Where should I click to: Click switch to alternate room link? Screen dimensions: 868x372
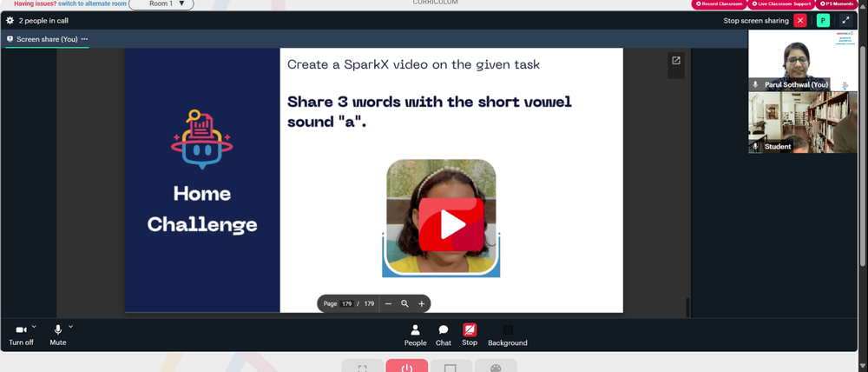92,3
